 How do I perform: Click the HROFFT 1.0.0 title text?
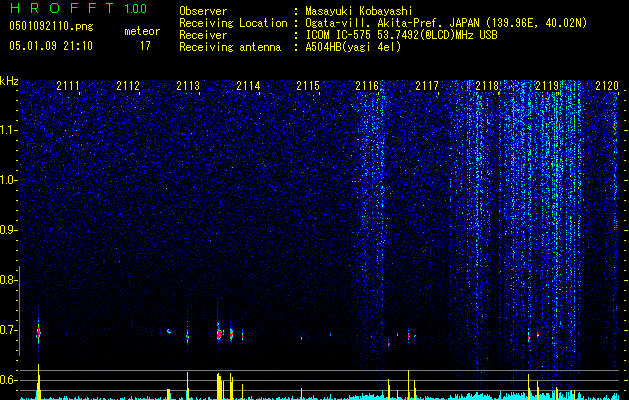[78, 9]
